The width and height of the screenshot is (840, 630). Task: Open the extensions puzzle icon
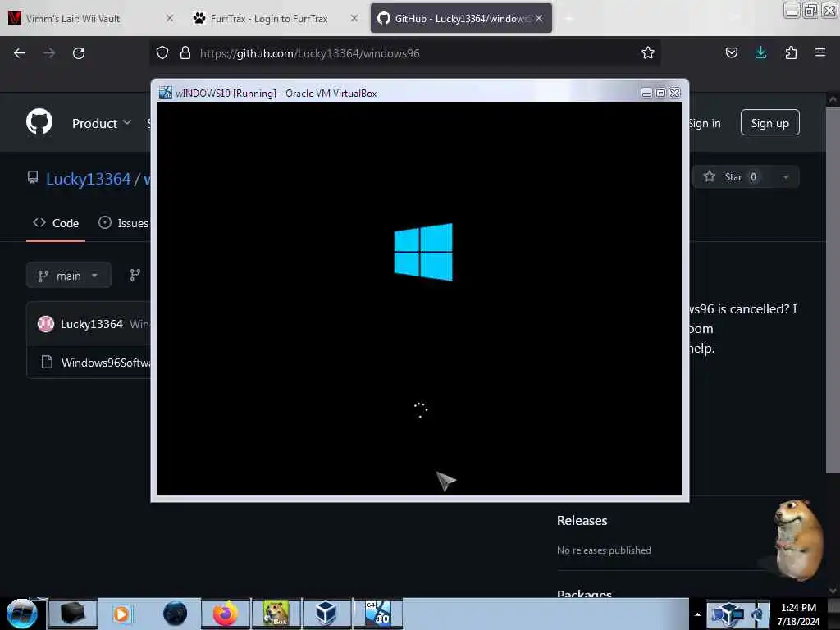(791, 52)
